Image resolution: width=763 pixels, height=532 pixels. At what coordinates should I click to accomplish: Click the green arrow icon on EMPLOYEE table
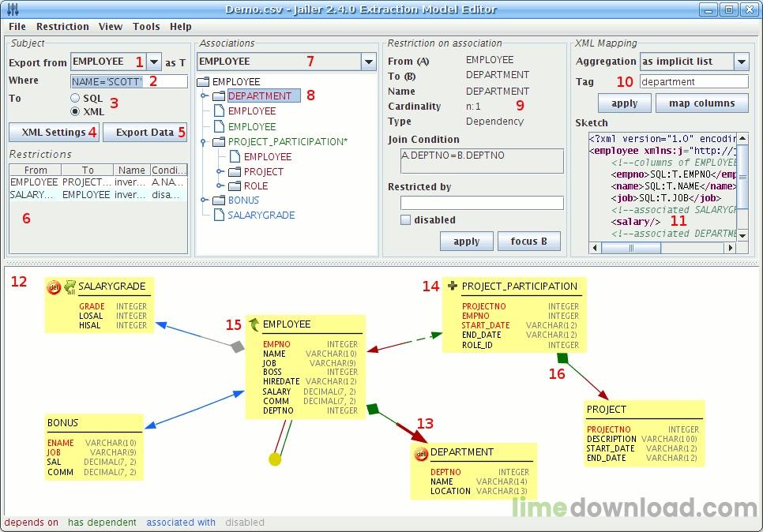[254, 324]
